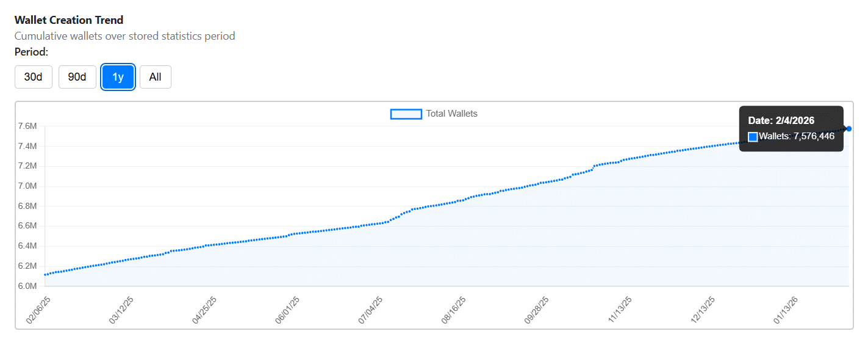This screenshot has width=868, height=342.
Task: Click the tooltip Date: 2/4/2026 text
Action: (781, 121)
